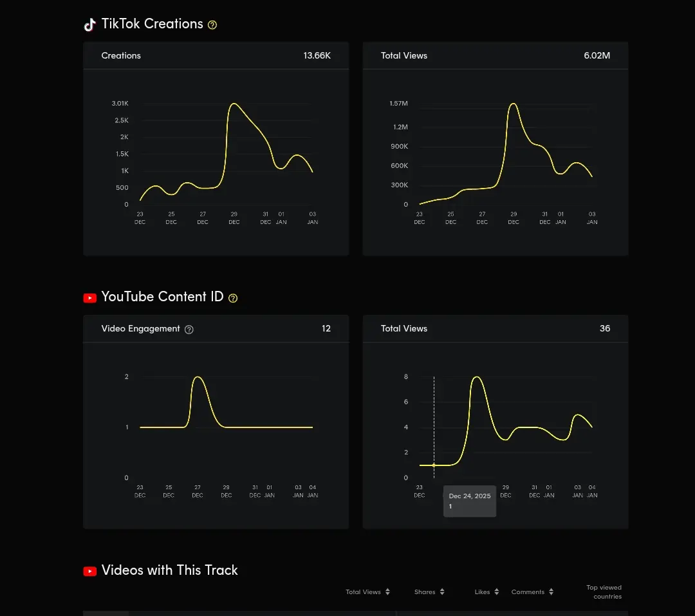695x616 pixels.
Task: Sort by Comments column arrows
Action: pos(551,592)
